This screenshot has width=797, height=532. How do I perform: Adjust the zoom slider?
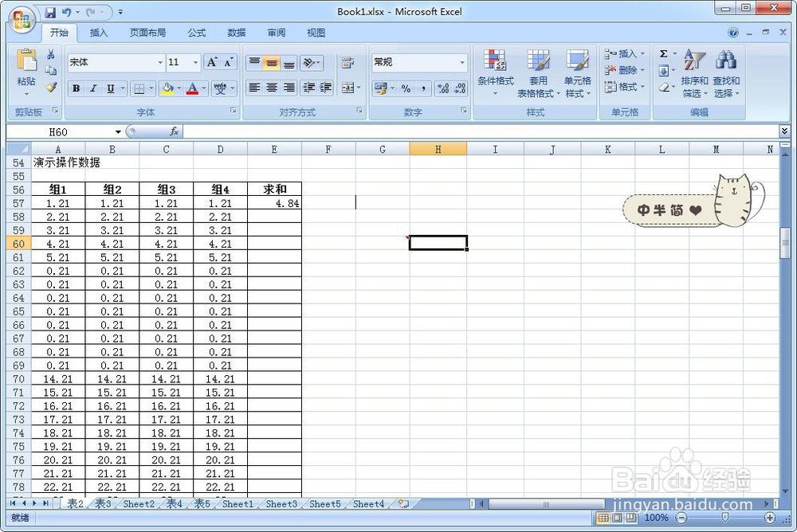724,518
